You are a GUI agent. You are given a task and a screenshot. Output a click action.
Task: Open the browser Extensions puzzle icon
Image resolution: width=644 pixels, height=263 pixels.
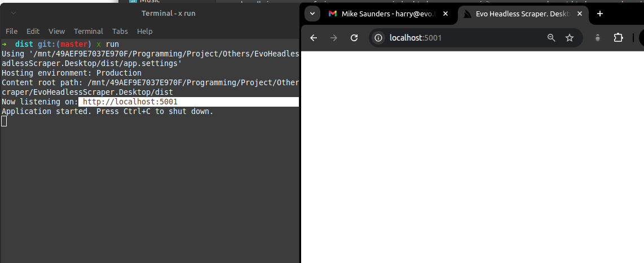618,38
